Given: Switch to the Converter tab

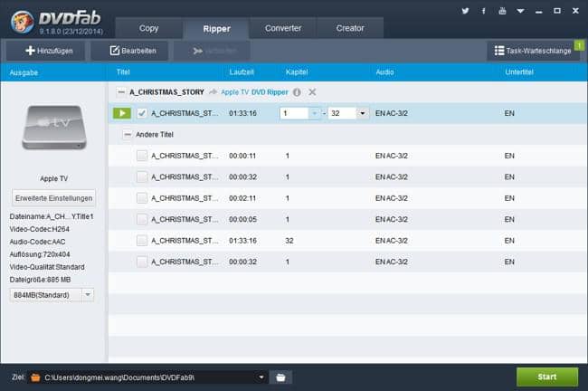Looking at the screenshot, I should 283,28.
